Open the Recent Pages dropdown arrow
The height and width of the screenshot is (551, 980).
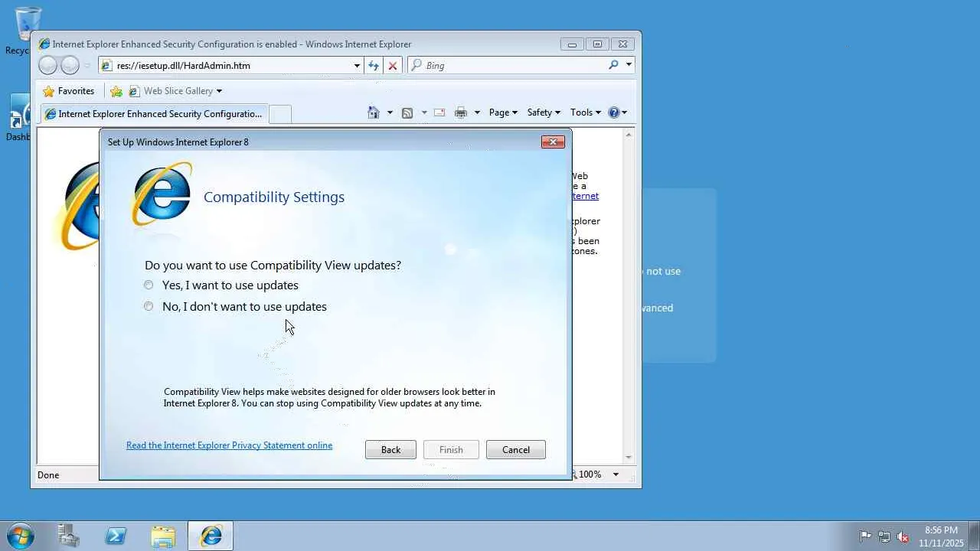tap(87, 66)
